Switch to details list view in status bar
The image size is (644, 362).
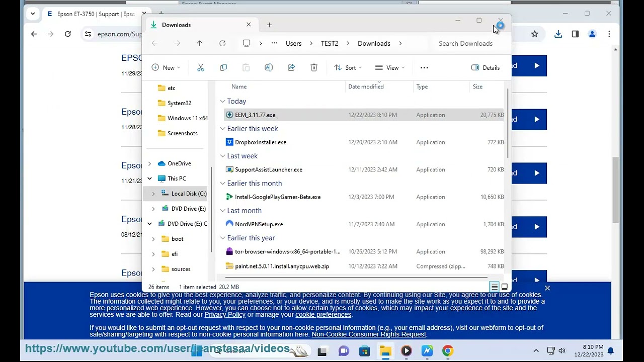(495, 287)
